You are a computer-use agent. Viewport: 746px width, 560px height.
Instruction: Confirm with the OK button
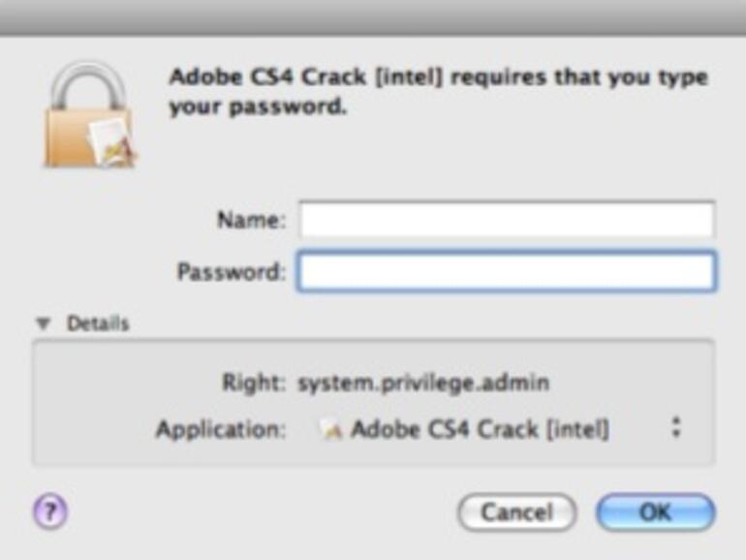point(655,512)
